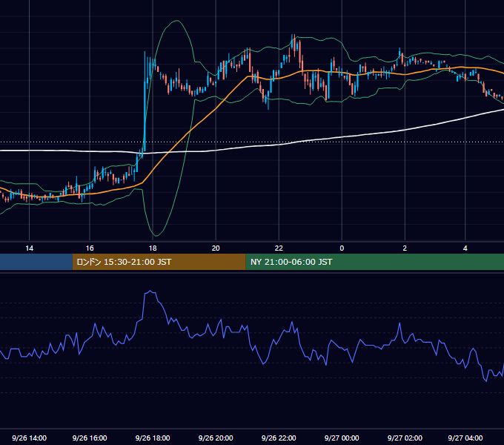
Task: Click hour label 2 on upper axis
Action: click(405, 248)
